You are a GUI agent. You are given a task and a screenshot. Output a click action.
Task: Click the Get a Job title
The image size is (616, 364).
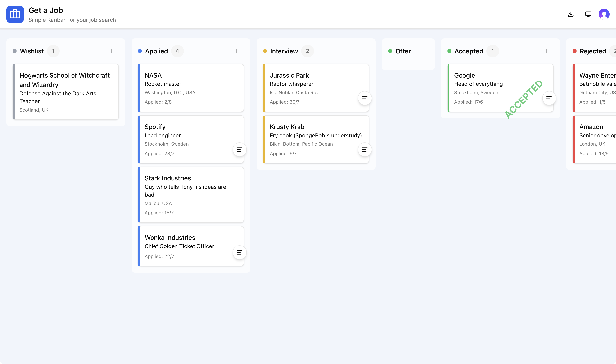pyautogui.click(x=46, y=10)
